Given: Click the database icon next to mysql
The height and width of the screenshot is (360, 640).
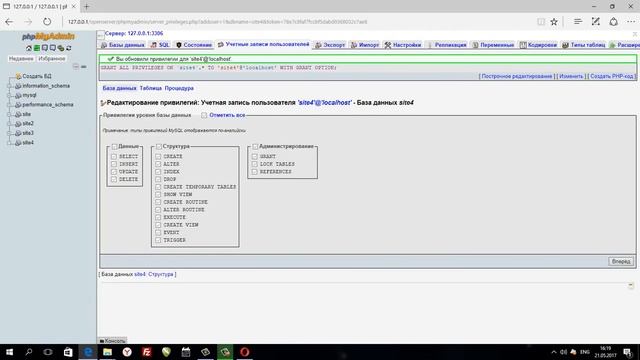Looking at the screenshot, I should (x=18, y=96).
